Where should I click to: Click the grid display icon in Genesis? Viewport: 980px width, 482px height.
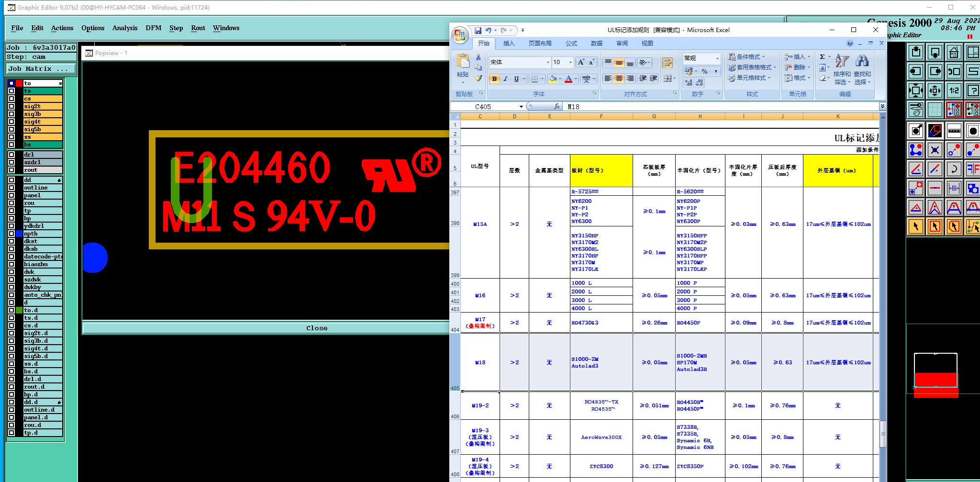pyautogui.click(x=935, y=110)
